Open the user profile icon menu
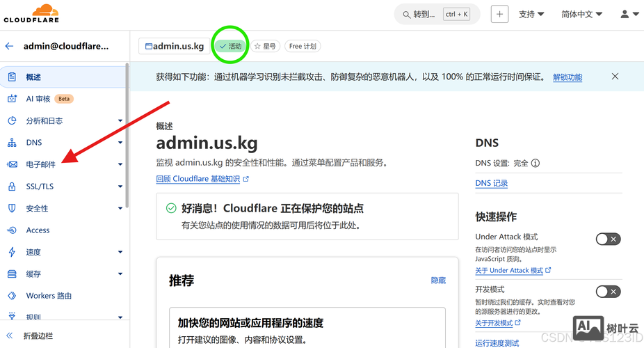Image resolution: width=644 pixels, height=348 pixels. (x=629, y=14)
